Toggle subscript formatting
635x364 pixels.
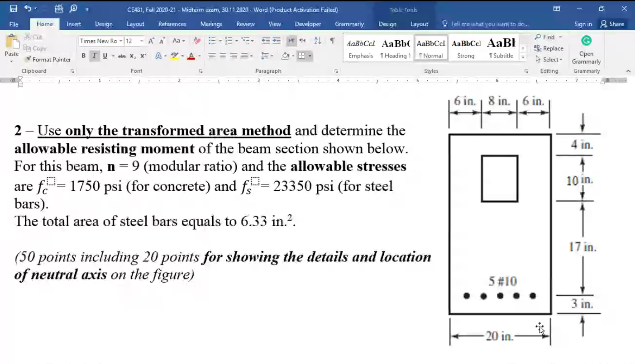(x=132, y=56)
